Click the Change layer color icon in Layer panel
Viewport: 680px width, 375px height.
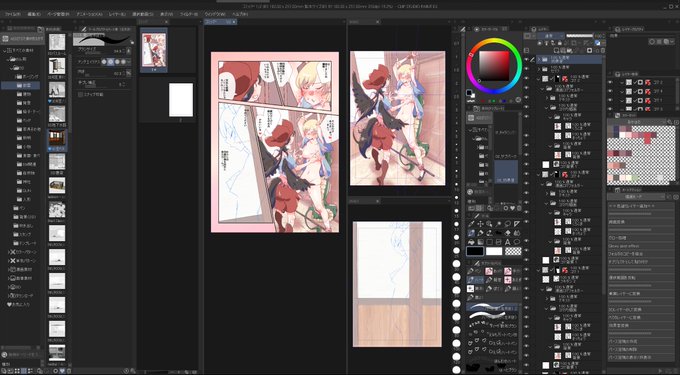point(597,43)
